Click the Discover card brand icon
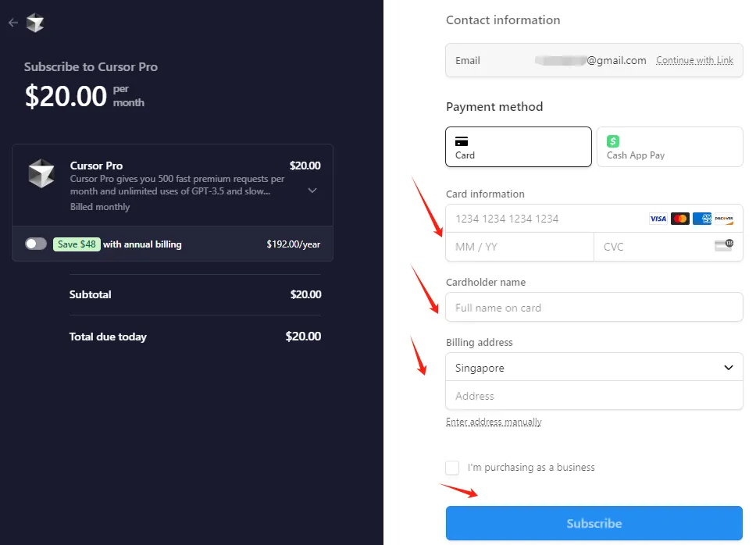 [x=724, y=219]
